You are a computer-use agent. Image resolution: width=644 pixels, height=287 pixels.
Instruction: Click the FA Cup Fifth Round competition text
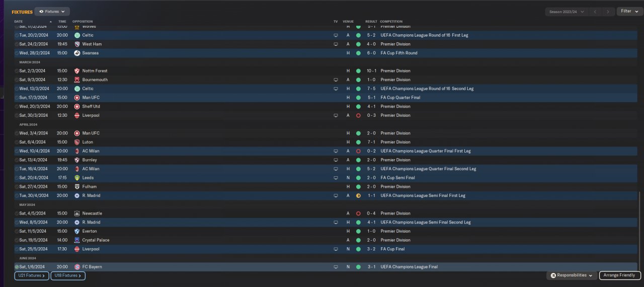click(399, 53)
